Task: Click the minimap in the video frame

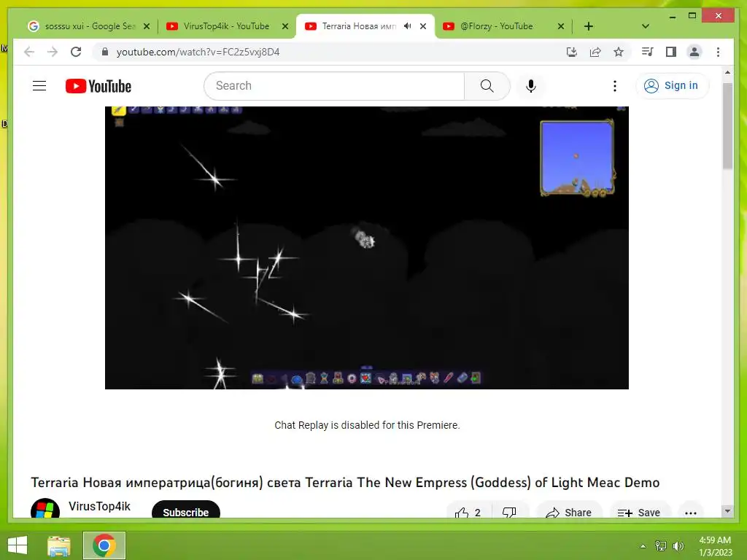Action: (578, 157)
